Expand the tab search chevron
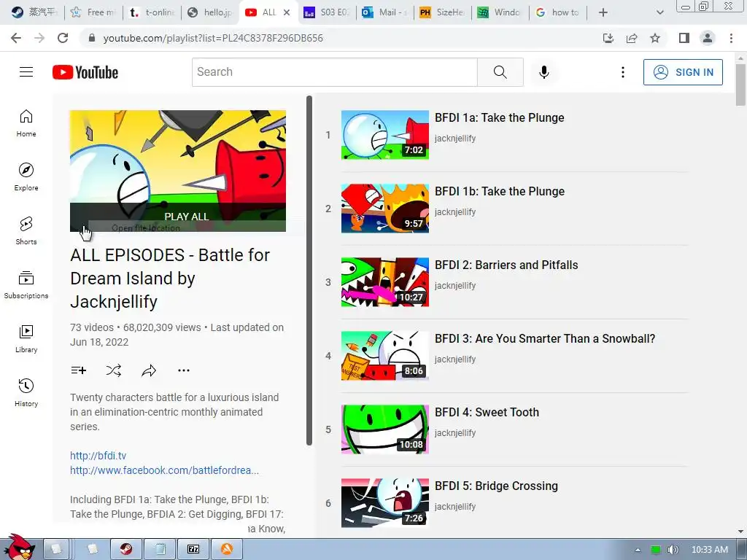 (659, 12)
